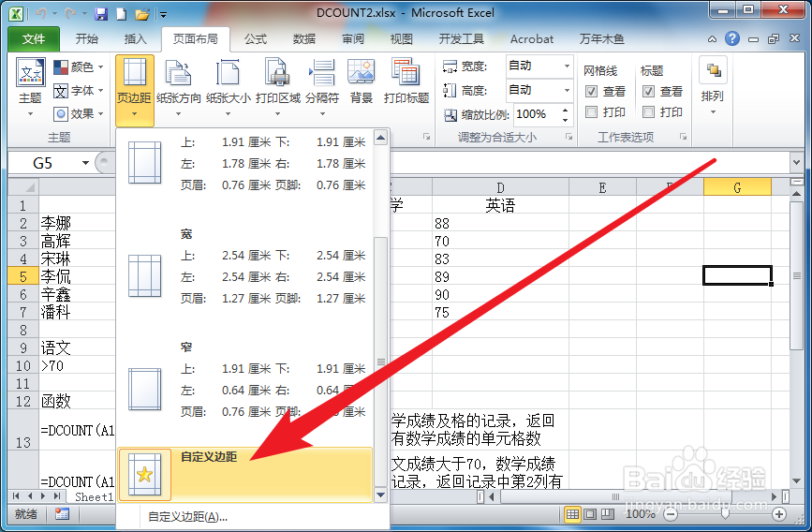The width and height of the screenshot is (812, 532).
Task: Open Breaks (分隔符) menu
Action: pos(322,87)
